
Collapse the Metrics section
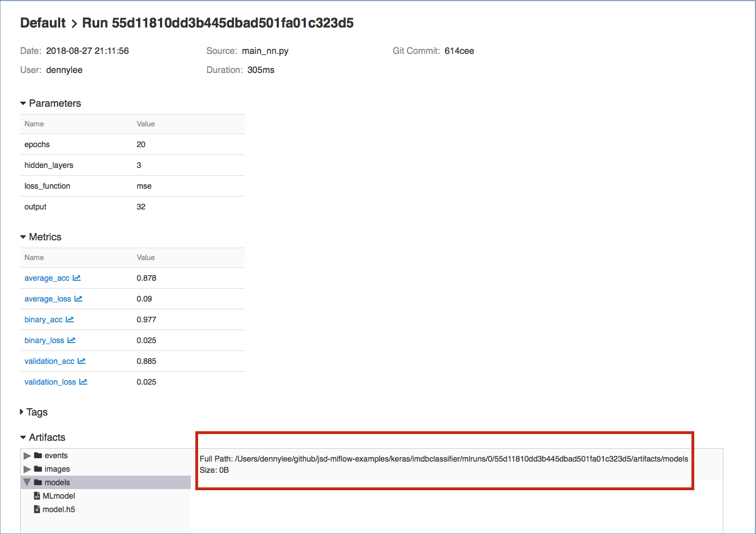click(x=23, y=237)
